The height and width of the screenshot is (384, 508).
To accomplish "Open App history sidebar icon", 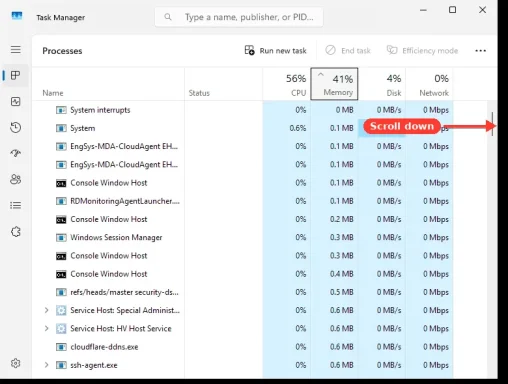I will coord(16,127).
